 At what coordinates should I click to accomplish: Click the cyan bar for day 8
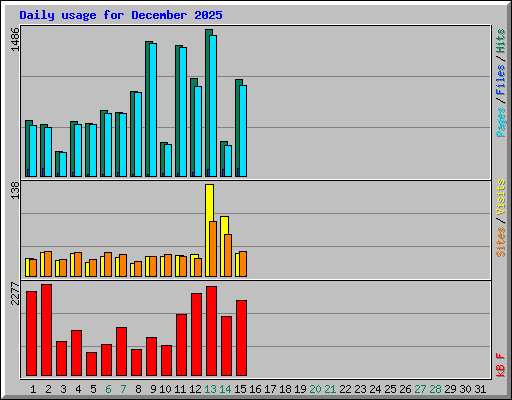click(x=138, y=135)
